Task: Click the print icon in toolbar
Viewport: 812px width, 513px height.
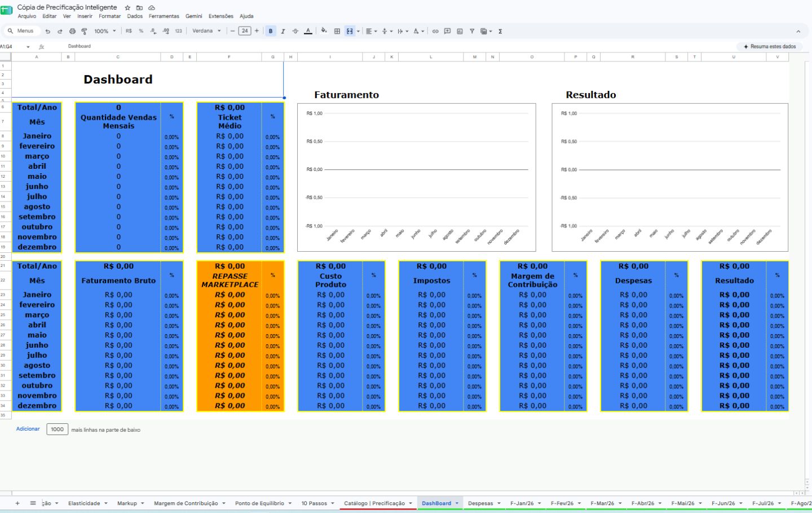Action: click(x=72, y=32)
